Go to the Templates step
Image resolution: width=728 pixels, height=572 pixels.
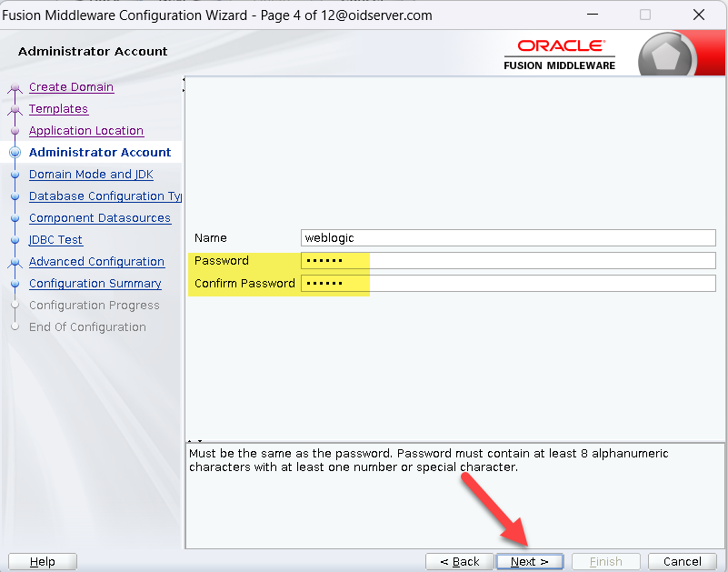(x=58, y=109)
